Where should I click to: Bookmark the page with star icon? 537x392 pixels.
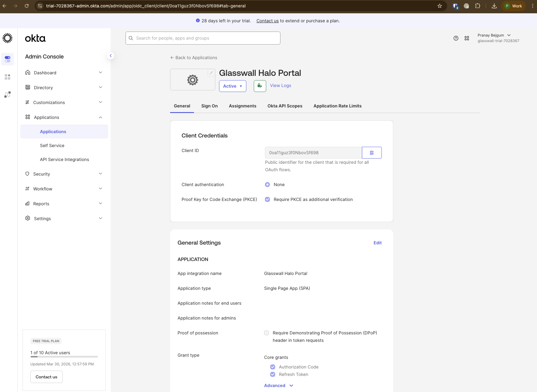pos(439,6)
